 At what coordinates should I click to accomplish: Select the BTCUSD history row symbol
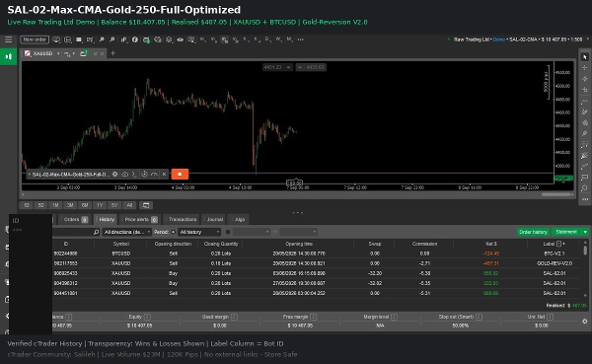click(120, 254)
